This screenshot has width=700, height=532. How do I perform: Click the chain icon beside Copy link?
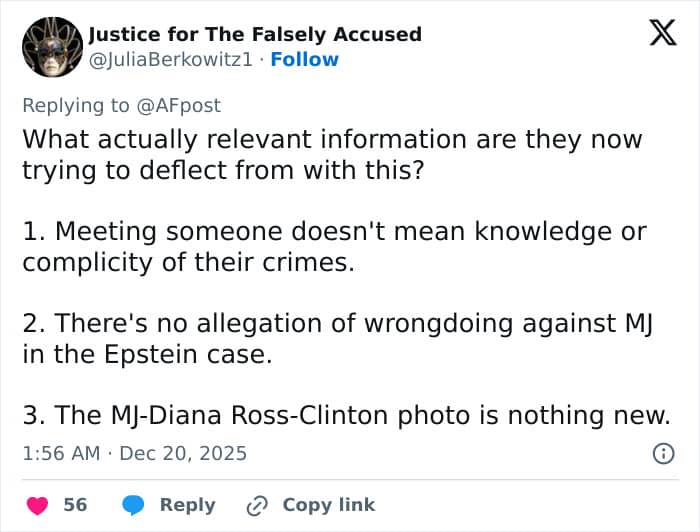[x=257, y=505]
